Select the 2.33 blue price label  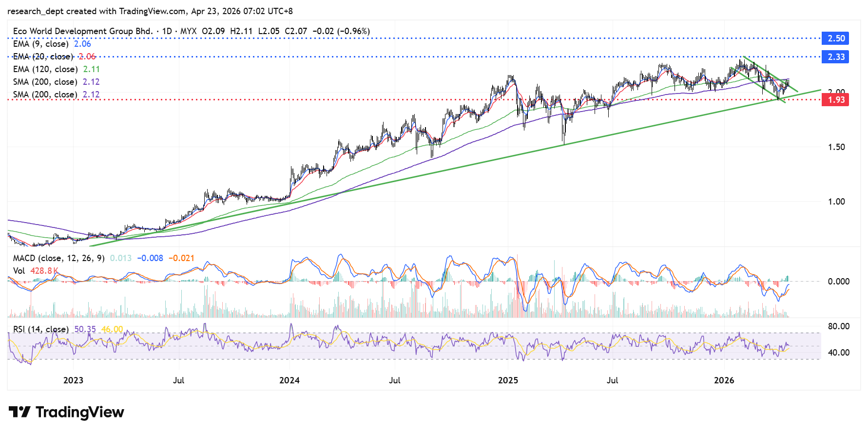[836, 57]
